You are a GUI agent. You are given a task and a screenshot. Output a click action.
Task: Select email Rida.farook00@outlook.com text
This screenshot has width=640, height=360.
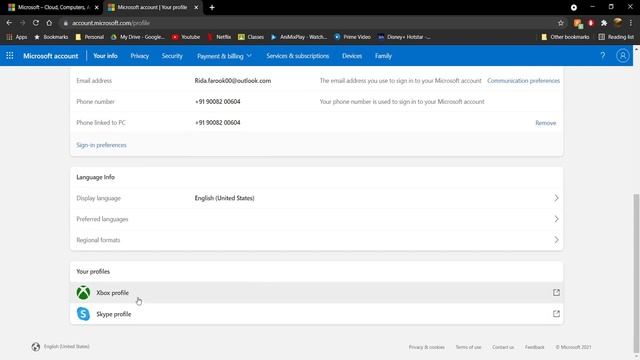click(233, 81)
